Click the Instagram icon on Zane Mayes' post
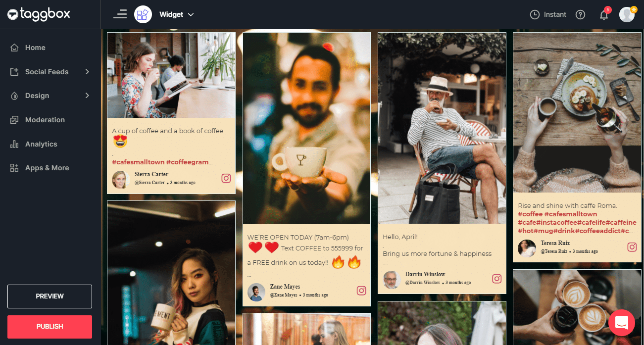The image size is (644, 345). tap(361, 291)
